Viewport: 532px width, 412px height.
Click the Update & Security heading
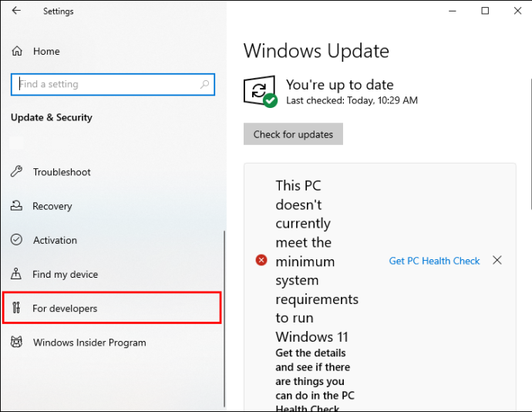point(52,117)
